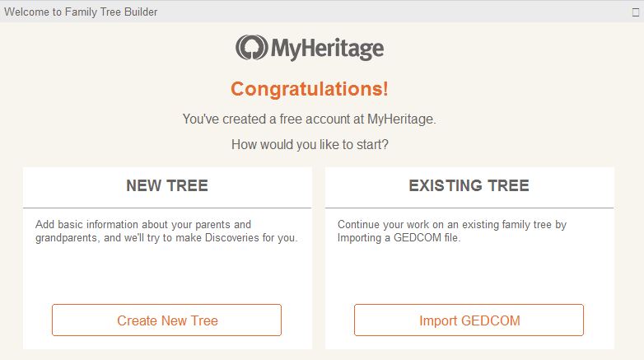644x360 pixels.
Task: Click the 'How would you like to start?' text
Action: click(310, 145)
